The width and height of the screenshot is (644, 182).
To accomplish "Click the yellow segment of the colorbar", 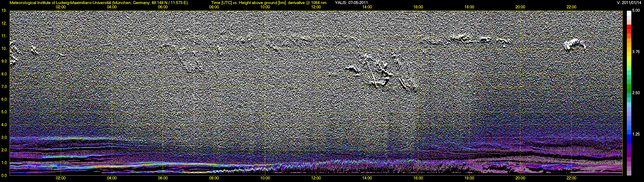I will pyautogui.click(x=629, y=55).
